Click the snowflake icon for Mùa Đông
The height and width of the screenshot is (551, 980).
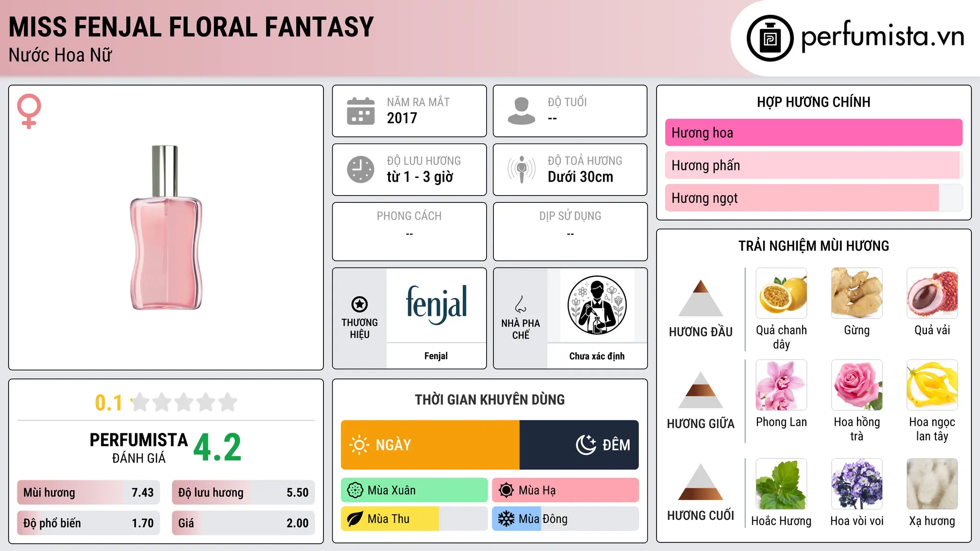point(506,519)
